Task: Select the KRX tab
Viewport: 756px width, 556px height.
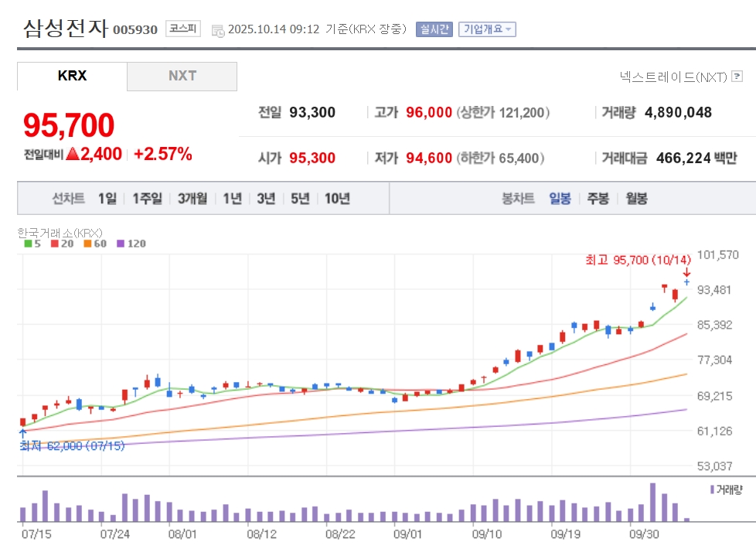Action: pos(72,76)
